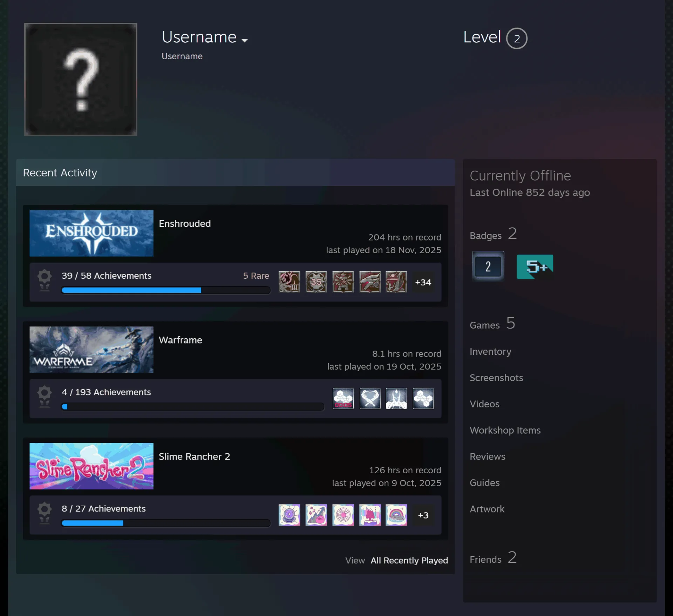Screen dimensions: 673x616
Task: Show the +34 more Enshrouded achievements
Action: click(x=423, y=282)
